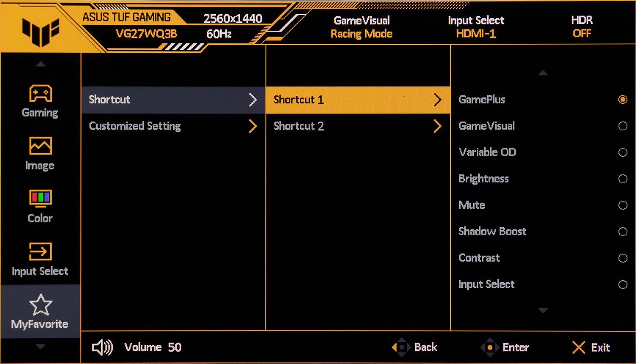Select Input Select radio button in options list
Screen dimensions: 636x364
coord(623,285)
